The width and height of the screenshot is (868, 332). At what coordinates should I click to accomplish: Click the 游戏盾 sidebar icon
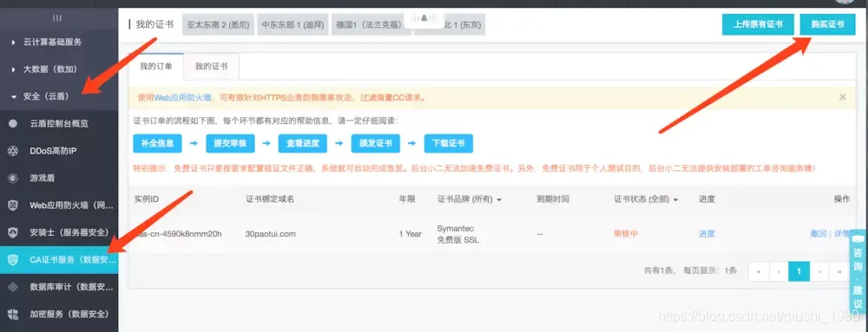[x=13, y=178]
